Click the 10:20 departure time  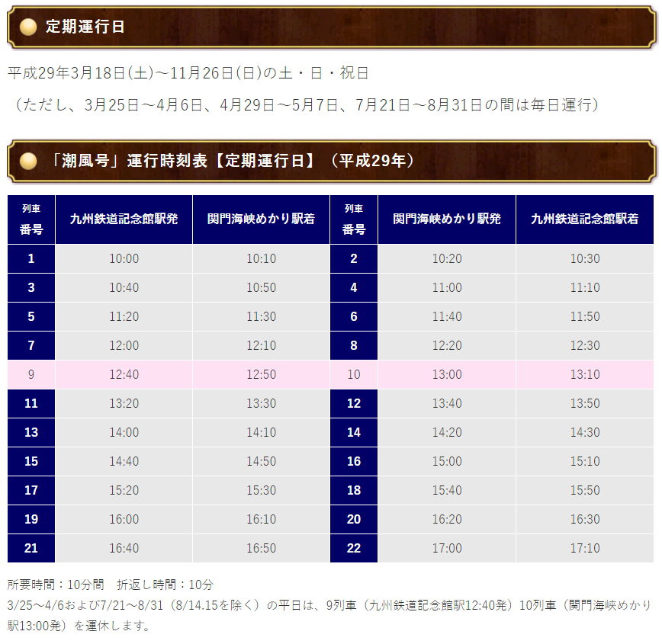click(447, 258)
